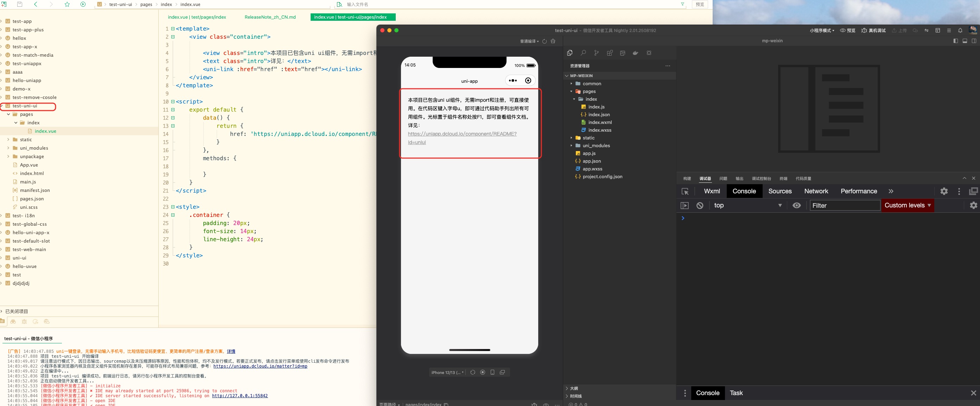
Task: Click the console Filter input field
Action: 844,206
